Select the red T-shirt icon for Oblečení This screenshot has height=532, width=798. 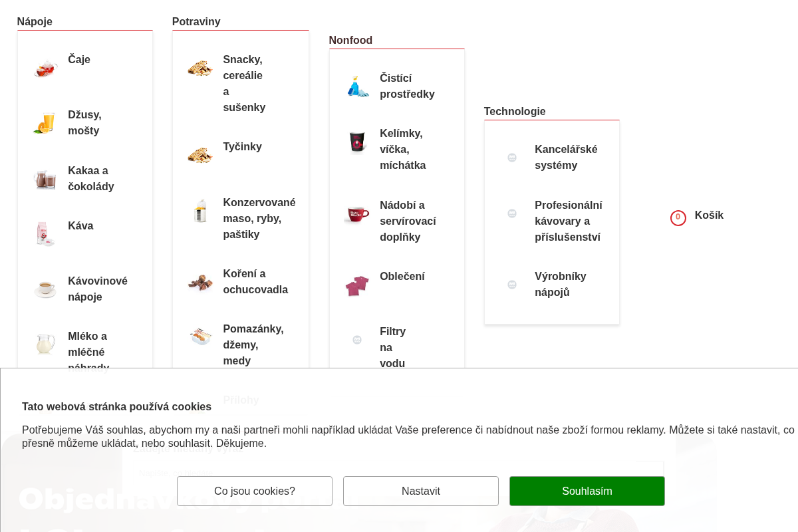358,285
